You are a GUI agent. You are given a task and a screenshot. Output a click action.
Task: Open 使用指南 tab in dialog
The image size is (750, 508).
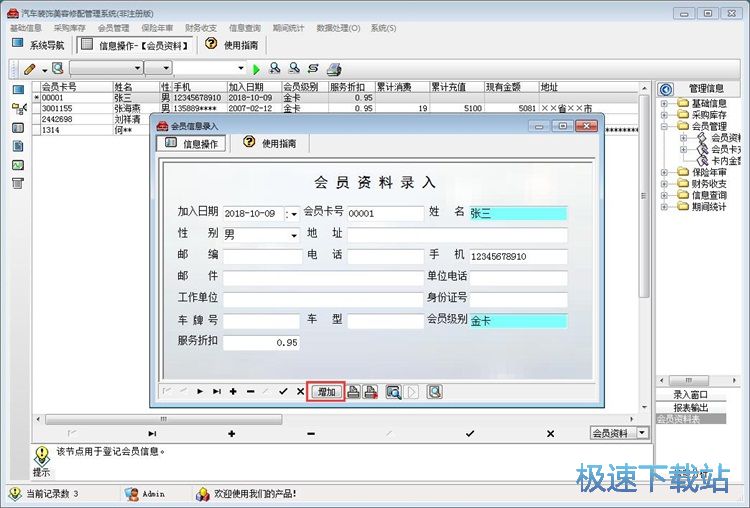tap(270, 143)
